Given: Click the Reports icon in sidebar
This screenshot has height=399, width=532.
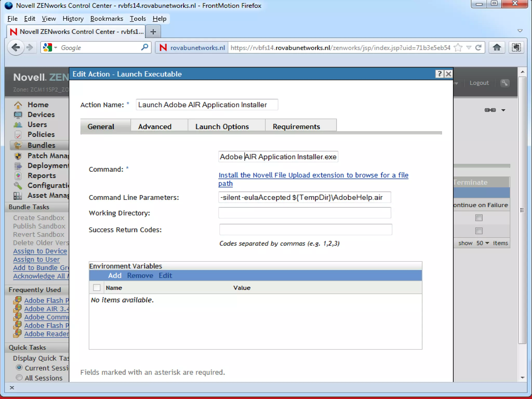Looking at the screenshot, I should click(18, 176).
